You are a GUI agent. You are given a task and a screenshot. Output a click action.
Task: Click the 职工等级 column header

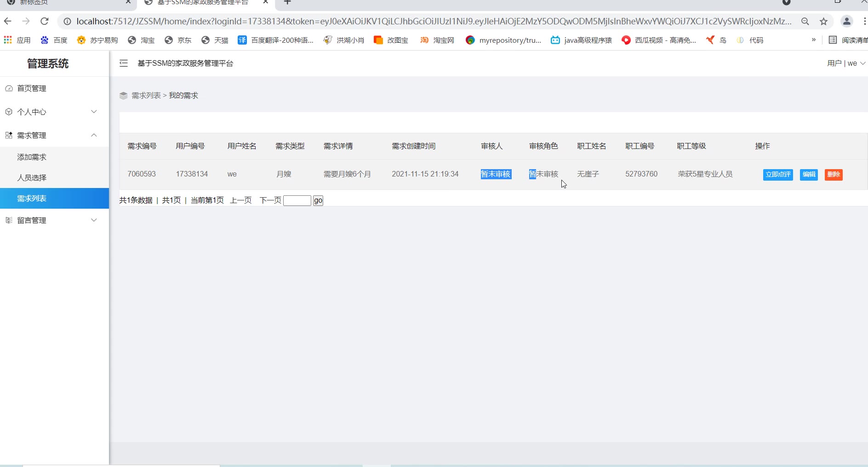click(691, 146)
